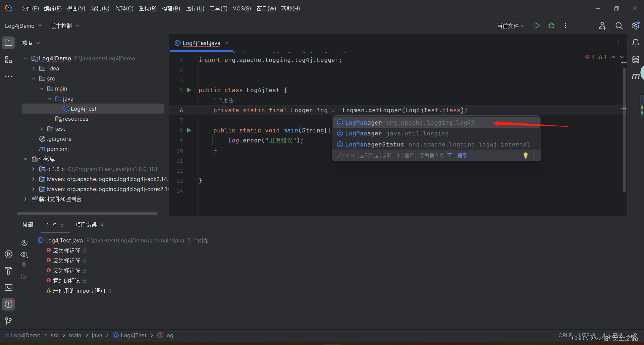The image size is (644, 345).
Task: Open the Git version control tool window
Action: [x=9, y=321]
